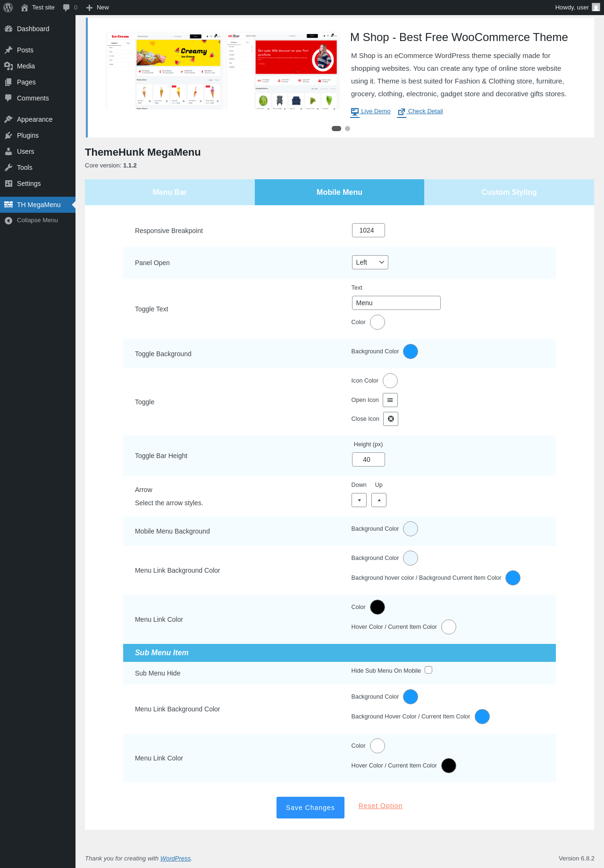The width and height of the screenshot is (604, 868).
Task: Go to first slide via carousel dot
Action: 336,128
